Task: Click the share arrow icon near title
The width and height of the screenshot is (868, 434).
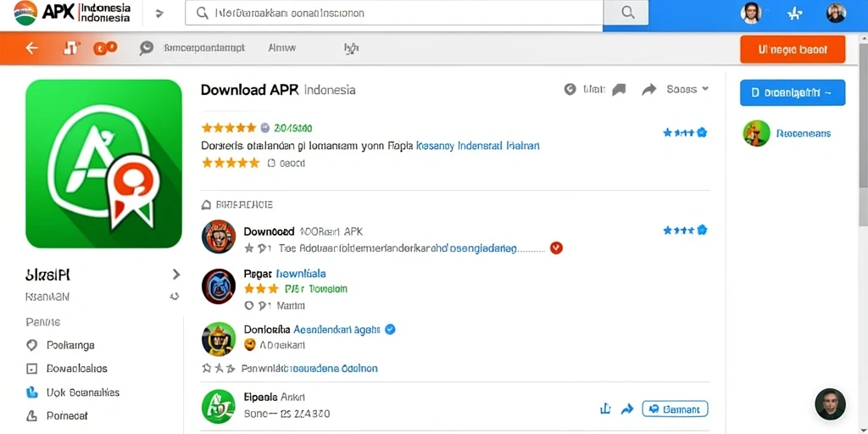Action: click(648, 89)
